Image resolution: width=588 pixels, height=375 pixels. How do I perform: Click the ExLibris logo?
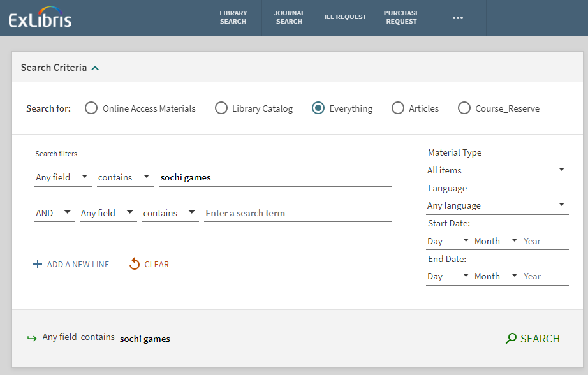[40, 17]
